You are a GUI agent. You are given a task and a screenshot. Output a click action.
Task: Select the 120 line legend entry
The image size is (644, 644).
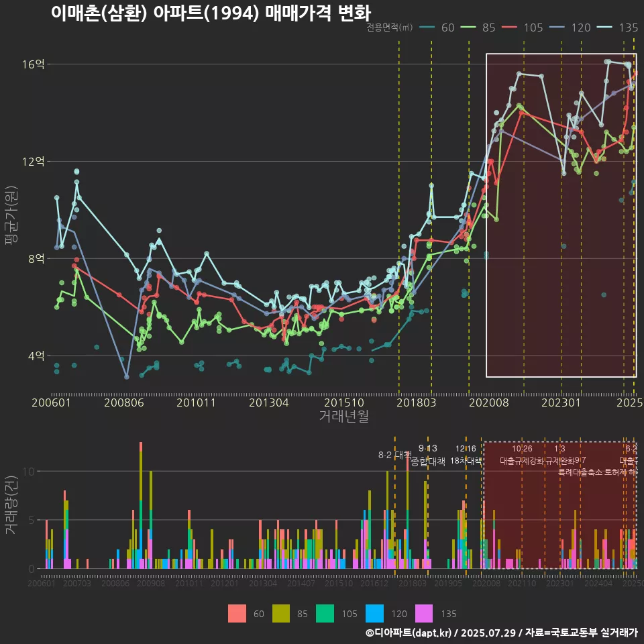[570, 28]
